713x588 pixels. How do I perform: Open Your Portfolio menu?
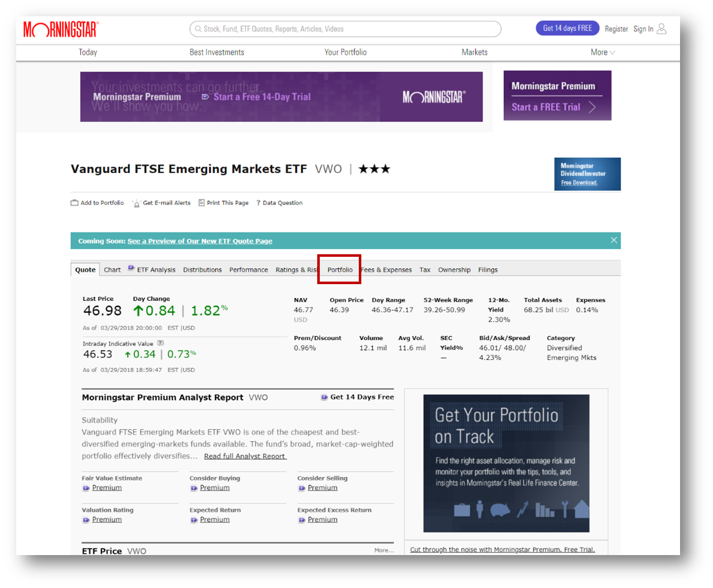(346, 52)
